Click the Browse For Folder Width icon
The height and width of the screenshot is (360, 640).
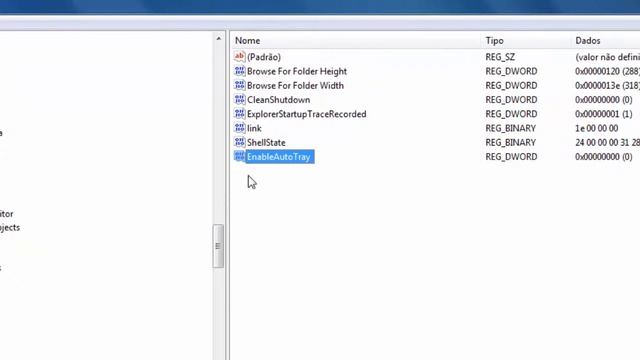point(240,85)
